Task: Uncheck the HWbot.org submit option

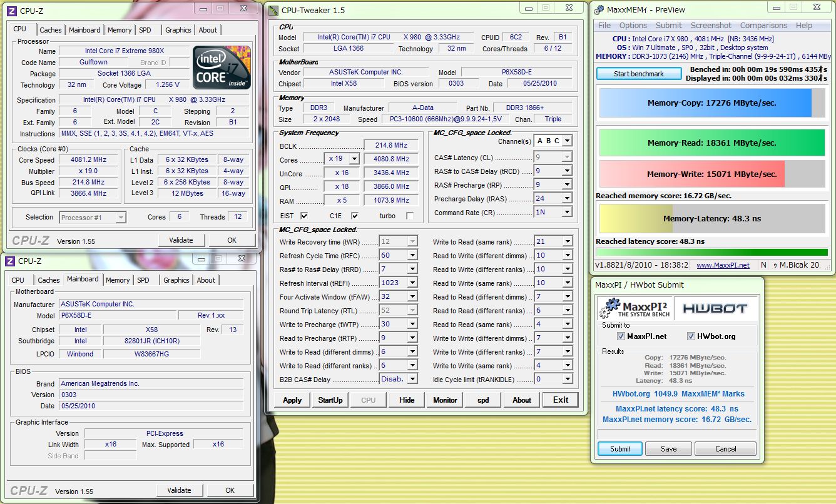Action: coord(691,336)
